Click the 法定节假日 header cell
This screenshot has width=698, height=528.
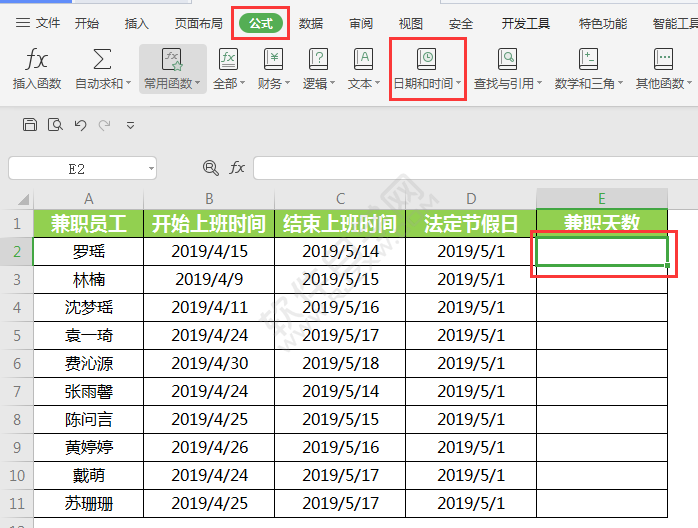click(471, 223)
